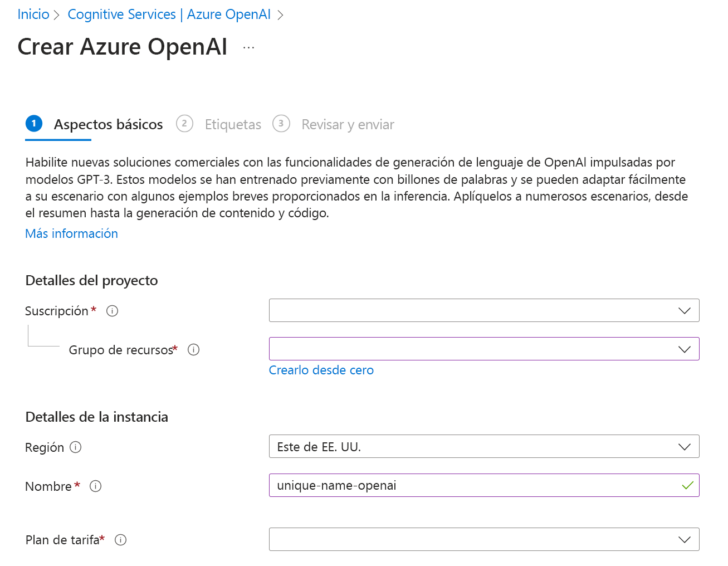Switch to the Etiquetas tab
The image size is (728, 566).
tap(219, 124)
